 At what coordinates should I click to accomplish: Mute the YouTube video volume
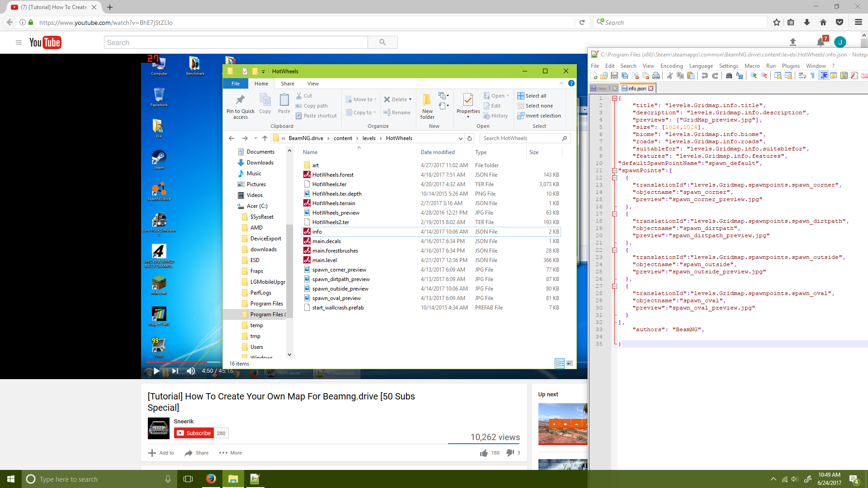(x=191, y=371)
